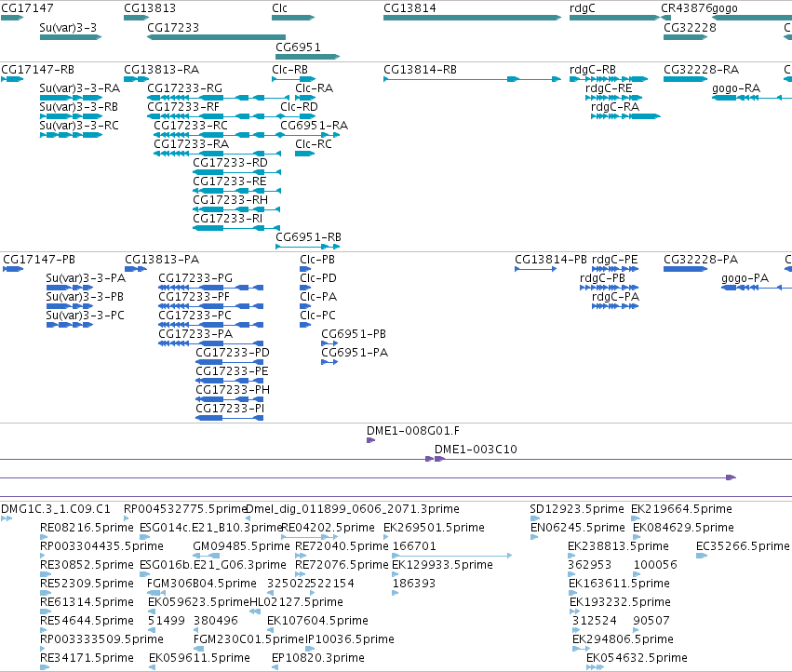Select EST EK219664.5prime
792x672 pixels.
click(x=636, y=518)
